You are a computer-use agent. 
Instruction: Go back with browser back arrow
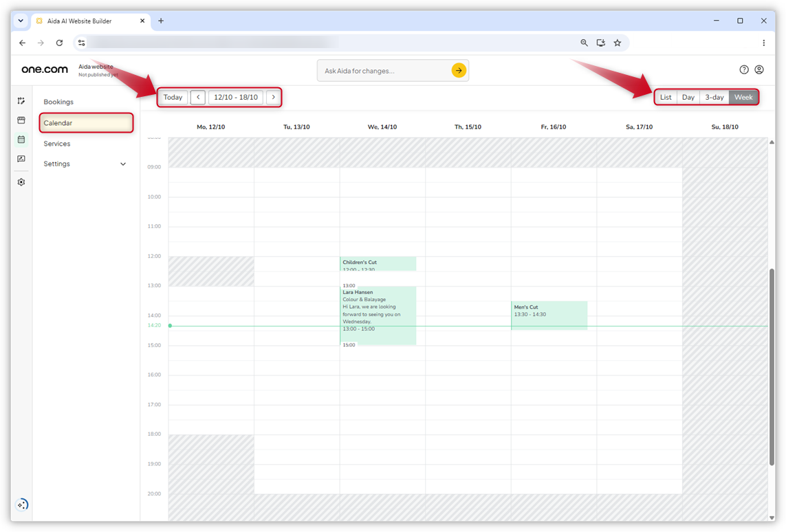[23, 43]
